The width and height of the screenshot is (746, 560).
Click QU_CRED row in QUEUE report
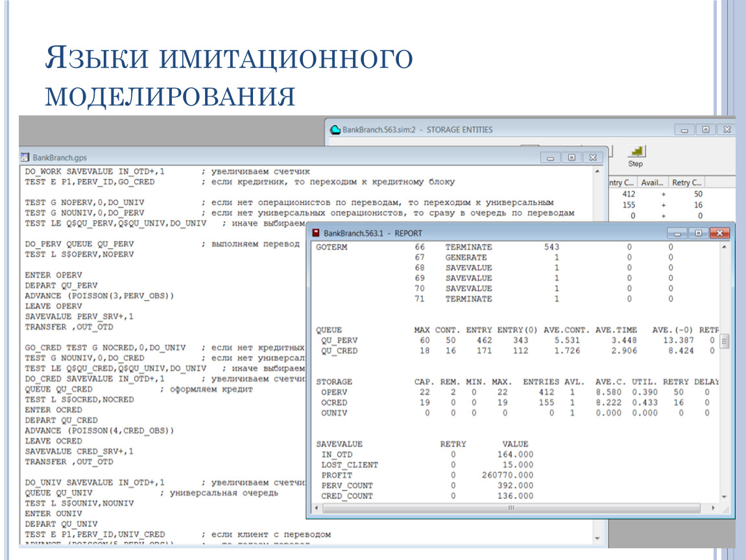pos(518,351)
